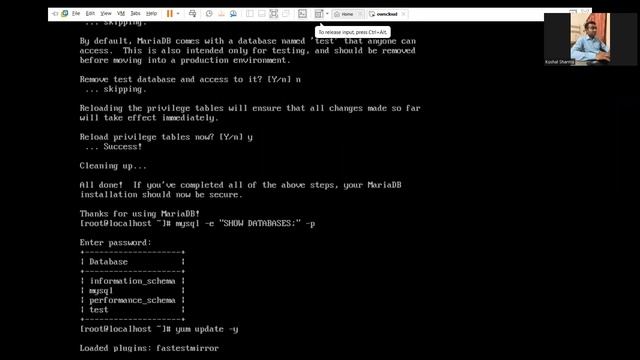Revert to the previous snapshot icon
Screen dimensions: 640x360
pos(221,13)
